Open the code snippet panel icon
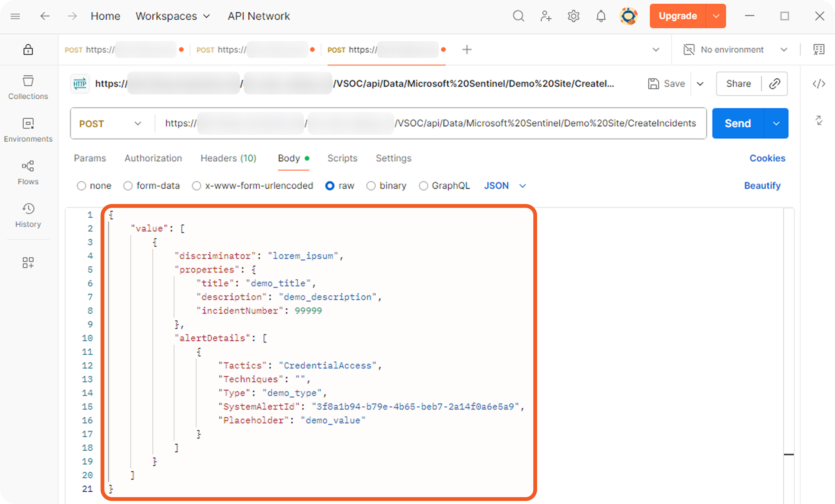The height and width of the screenshot is (504, 835). point(819,84)
